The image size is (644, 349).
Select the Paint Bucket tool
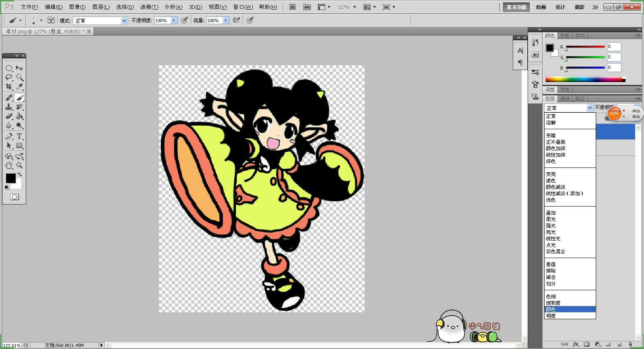click(x=19, y=116)
